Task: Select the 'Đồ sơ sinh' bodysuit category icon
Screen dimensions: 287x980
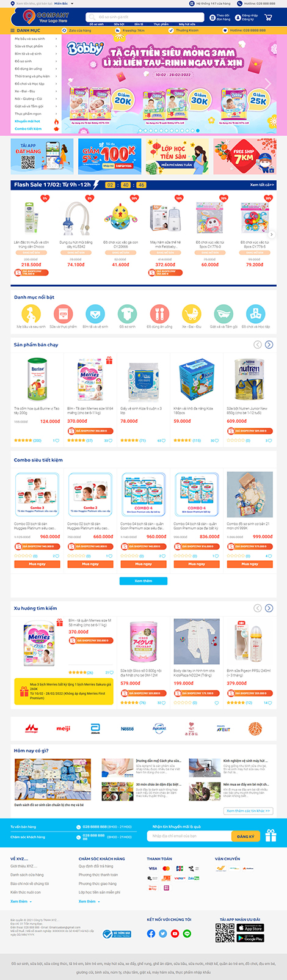Action: tap(127, 314)
